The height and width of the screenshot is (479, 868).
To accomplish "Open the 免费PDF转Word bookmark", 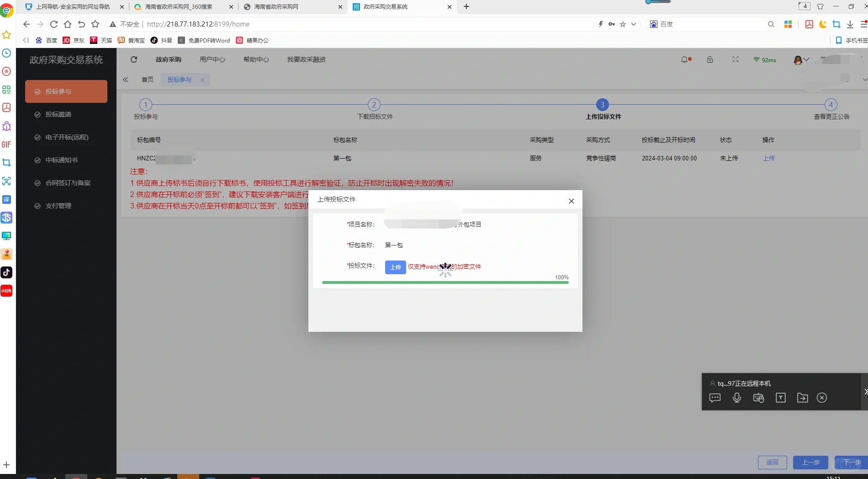I will 204,40.
